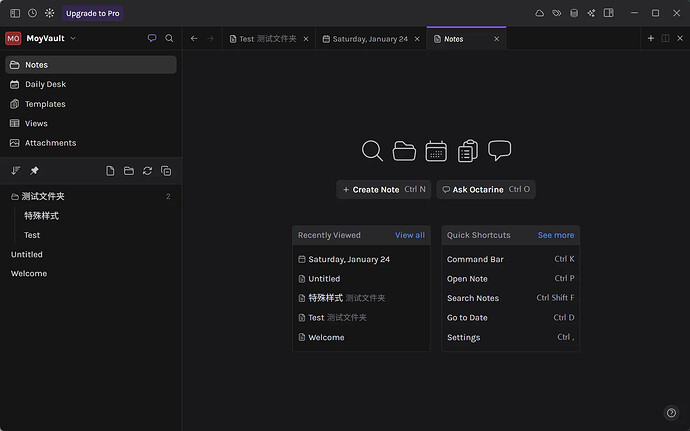Toggle the left sidebar panel icon
Image resolution: width=690 pixels, height=431 pixels.
(14, 13)
